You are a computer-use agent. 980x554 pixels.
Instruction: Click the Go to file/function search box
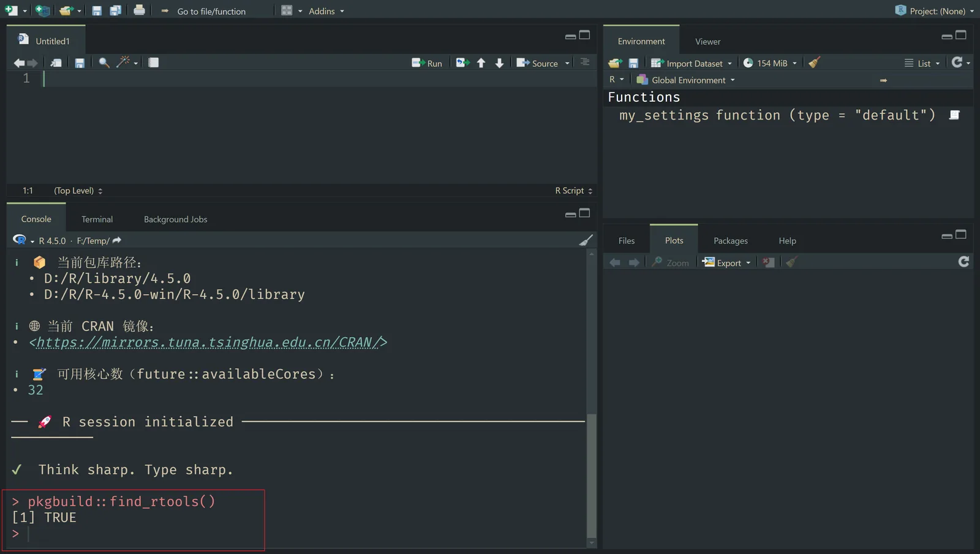[211, 11]
